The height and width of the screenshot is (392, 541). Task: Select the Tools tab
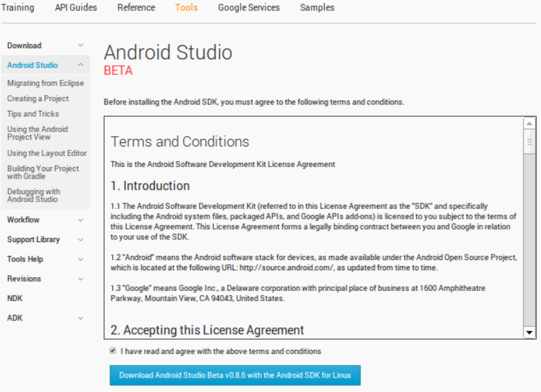pyautogui.click(x=187, y=8)
